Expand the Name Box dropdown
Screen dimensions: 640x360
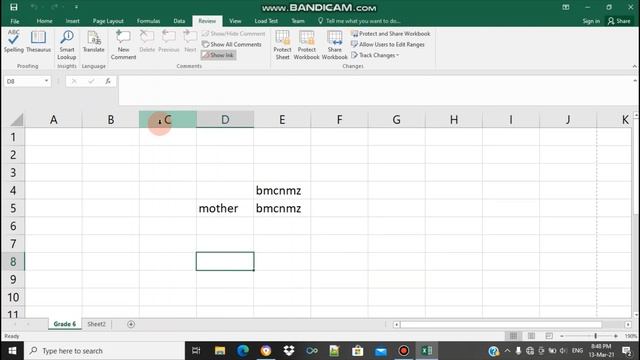[46, 81]
